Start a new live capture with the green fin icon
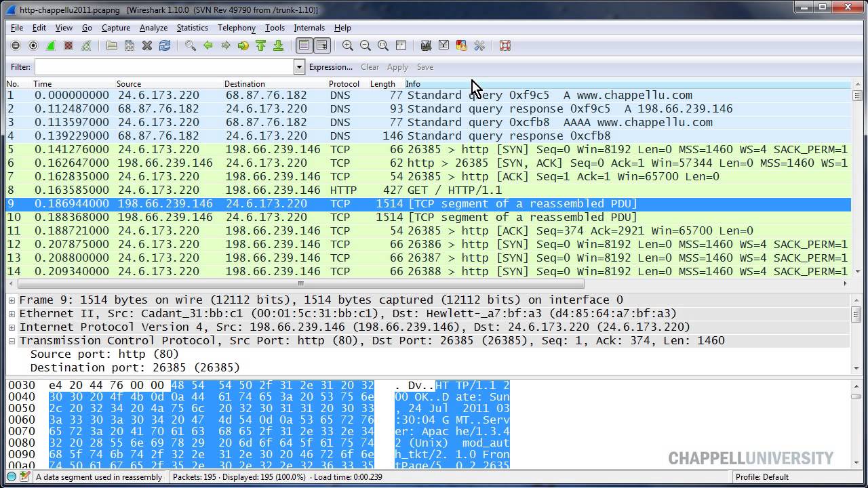Viewport: 868px width, 488px height. click(51, 45)
